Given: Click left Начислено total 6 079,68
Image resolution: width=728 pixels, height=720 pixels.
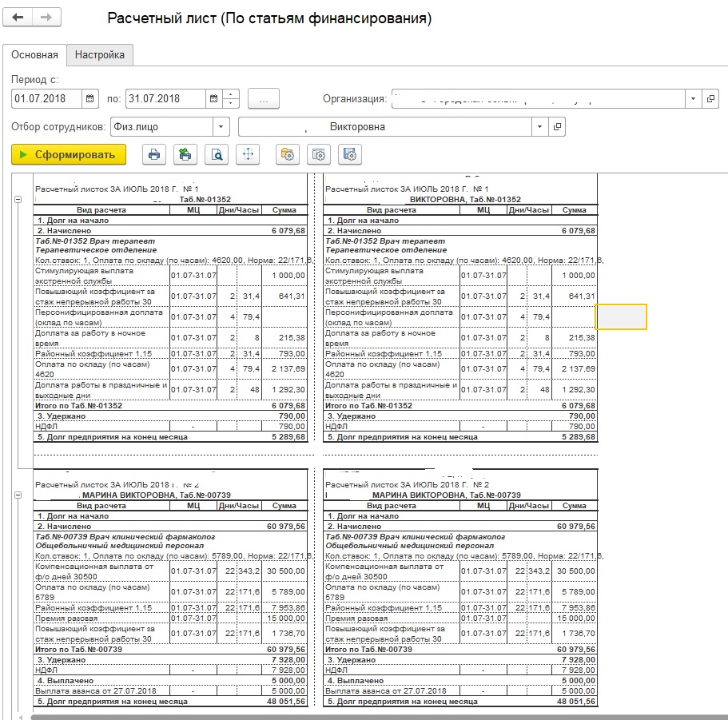Looking at the screenshot, I should click(288, 231).
